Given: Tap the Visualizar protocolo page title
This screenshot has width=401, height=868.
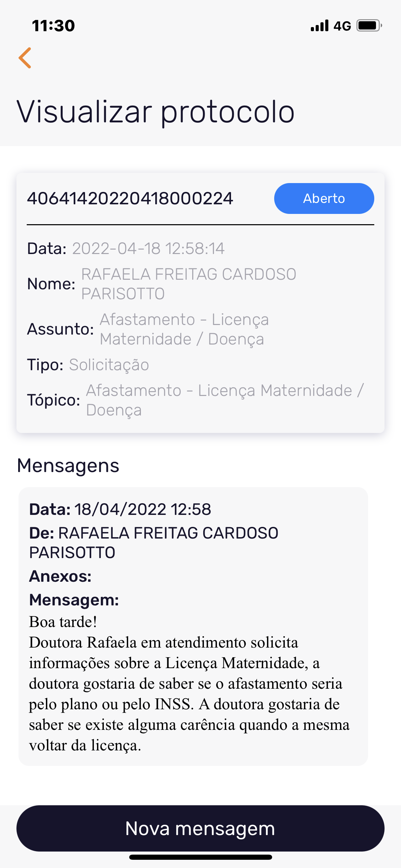Looking at the screenshot, I should click(156, 112).
